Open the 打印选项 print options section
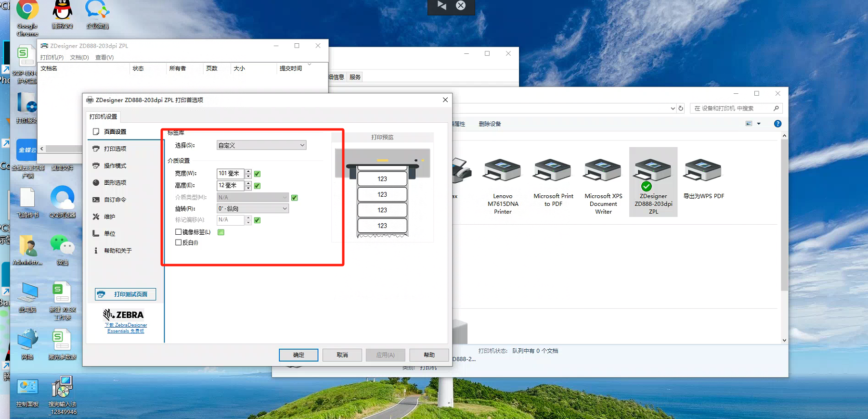The height and width of the screenshot is (419, 868). 115,149
